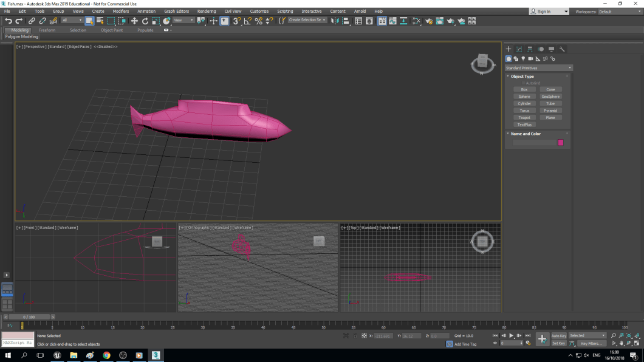
Task: Open the Render Setup teapot icon
Action: (428, 21)
